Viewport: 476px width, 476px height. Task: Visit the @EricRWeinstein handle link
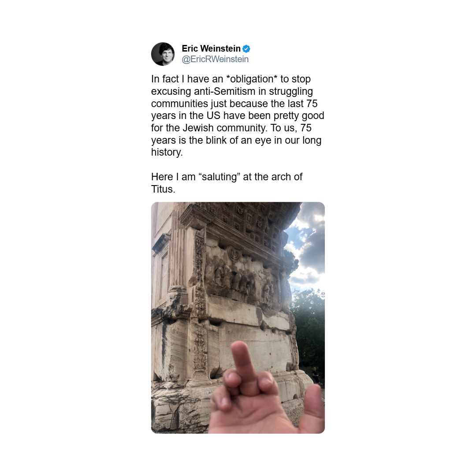[x=215, y=59]
